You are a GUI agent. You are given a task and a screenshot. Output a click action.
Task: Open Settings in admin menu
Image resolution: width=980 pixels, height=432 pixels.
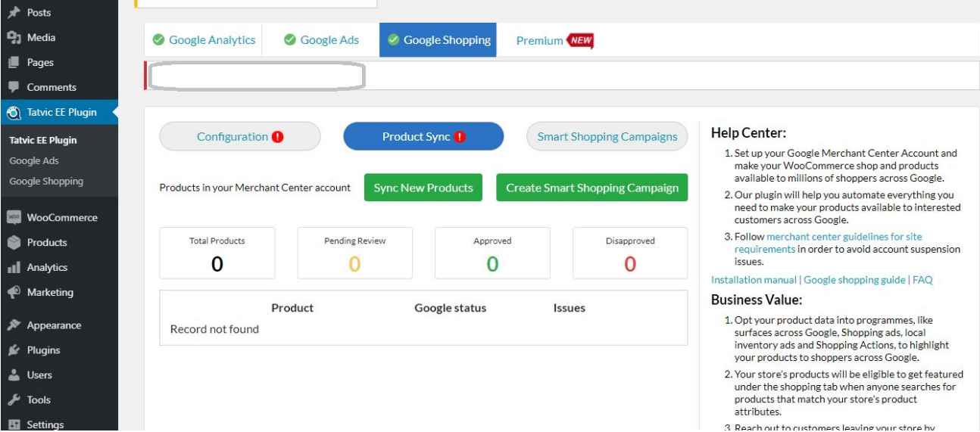coord(59,424)
